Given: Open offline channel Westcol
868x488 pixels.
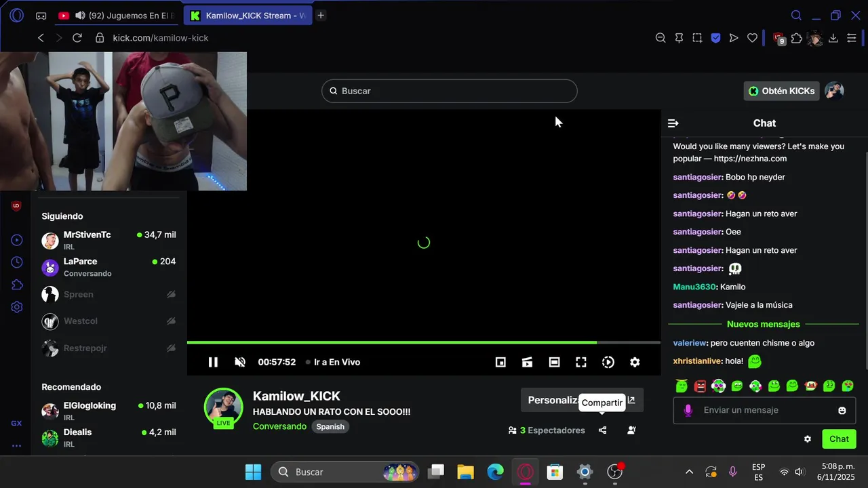Looking at the screenshot, I should click(x=108, y=321).
